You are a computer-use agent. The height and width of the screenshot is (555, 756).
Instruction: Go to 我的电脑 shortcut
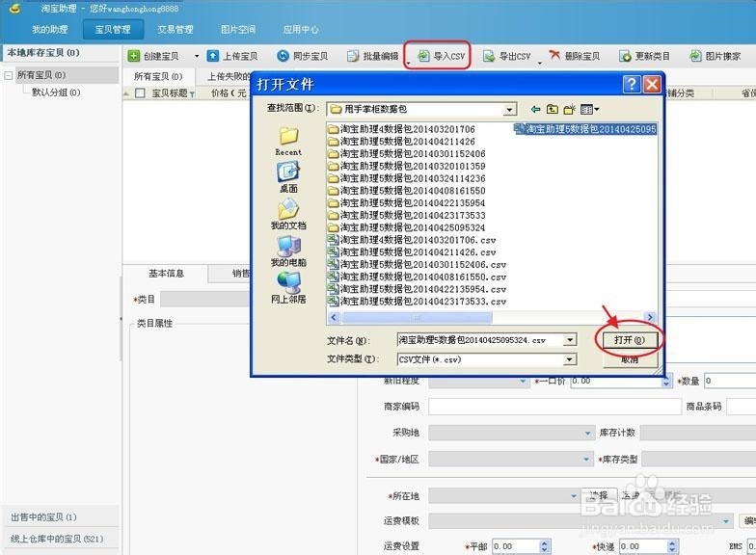click(x=288, y=251)
